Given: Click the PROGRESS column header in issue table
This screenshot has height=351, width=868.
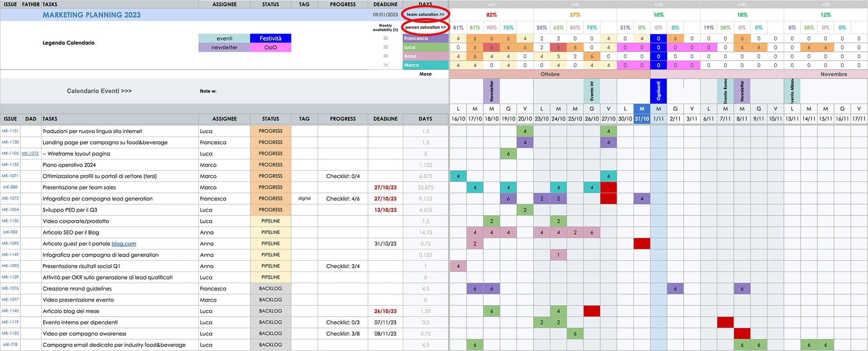Looking at the screenshot, I should (x=343, y=119).
